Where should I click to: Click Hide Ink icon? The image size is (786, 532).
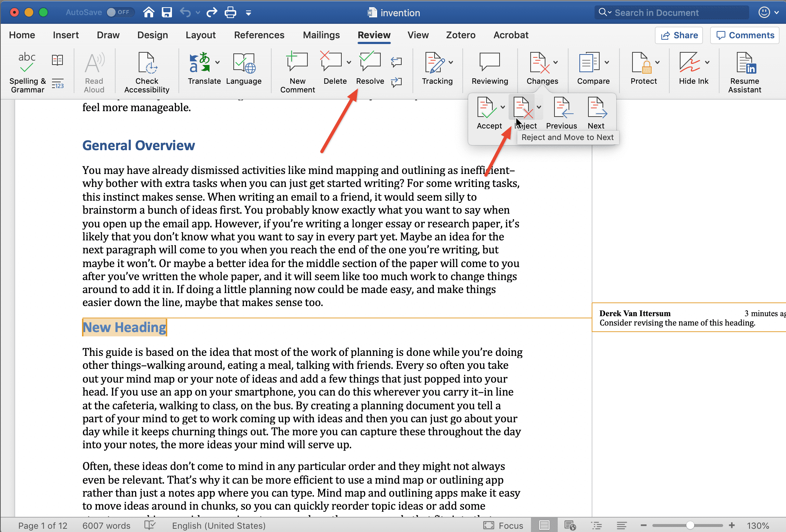click(690, 63)
